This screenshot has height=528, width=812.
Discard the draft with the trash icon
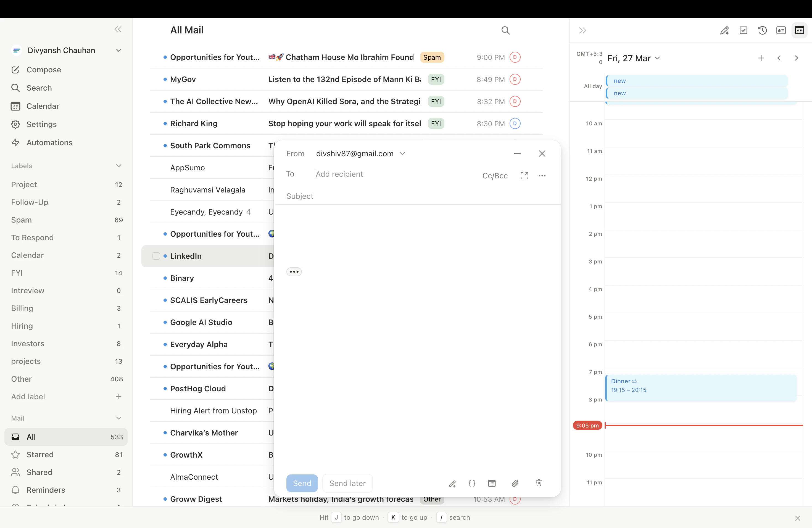[x=538, y=483]
